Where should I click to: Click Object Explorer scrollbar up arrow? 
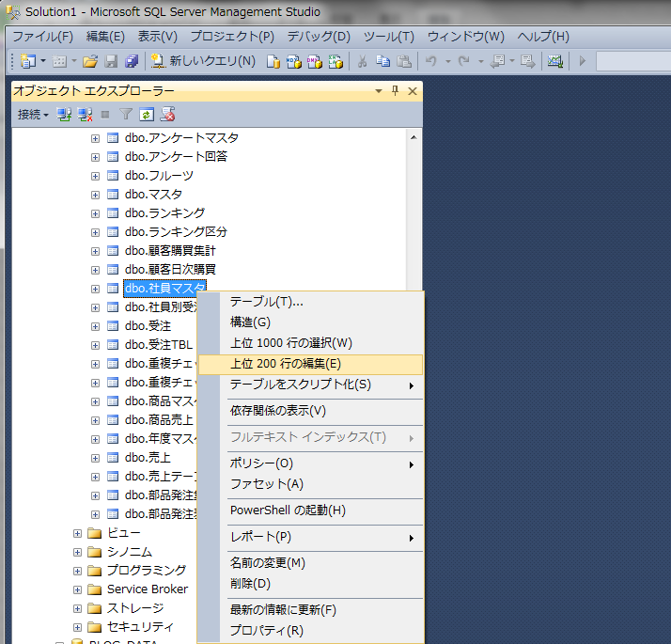(414, 137)
